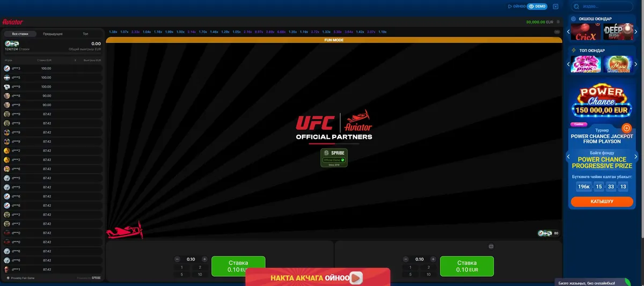The width and height of the screenshot is (644, 286).
Task: Click the play icon on red banner
Action: 356,278
